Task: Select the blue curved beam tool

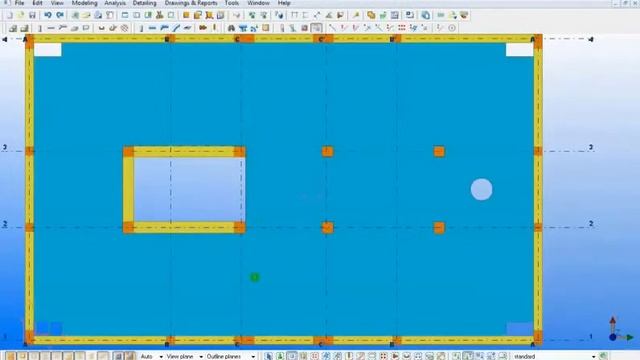Action: tap(176, 28)
